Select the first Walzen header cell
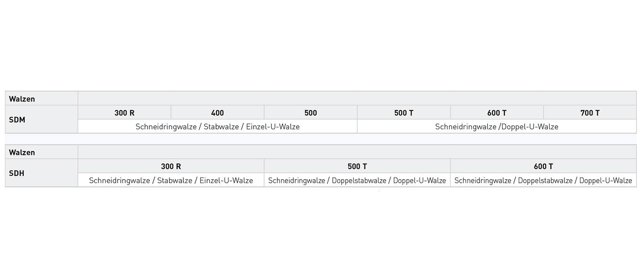 tap(42, 99)
